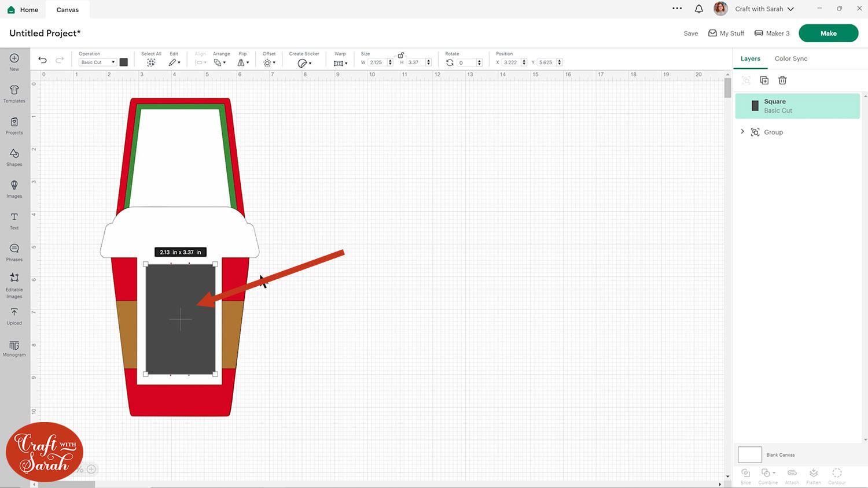The height and width of the screenshot is (488, 868).
Task: Open the Shapes tool in sidebar
Action: click(14, 157)
